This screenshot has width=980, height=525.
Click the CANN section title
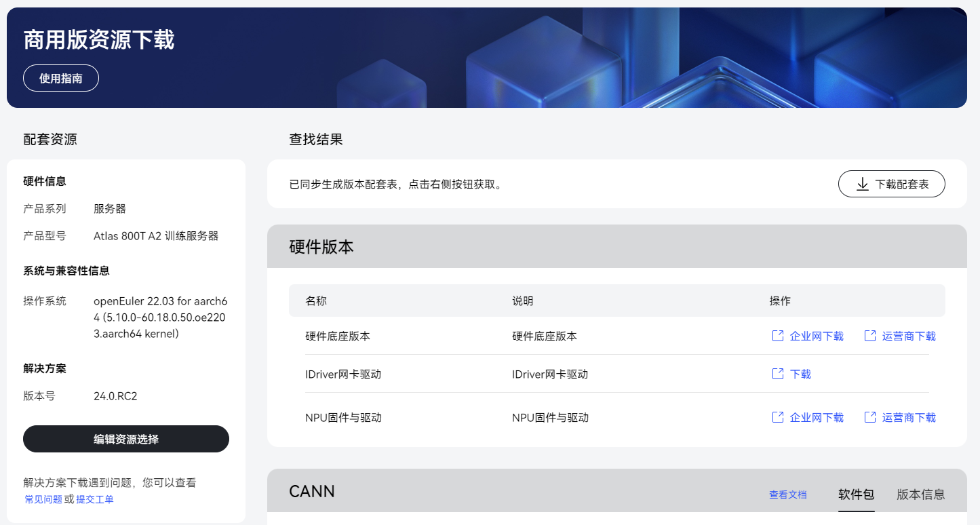[x=312, y=490]
